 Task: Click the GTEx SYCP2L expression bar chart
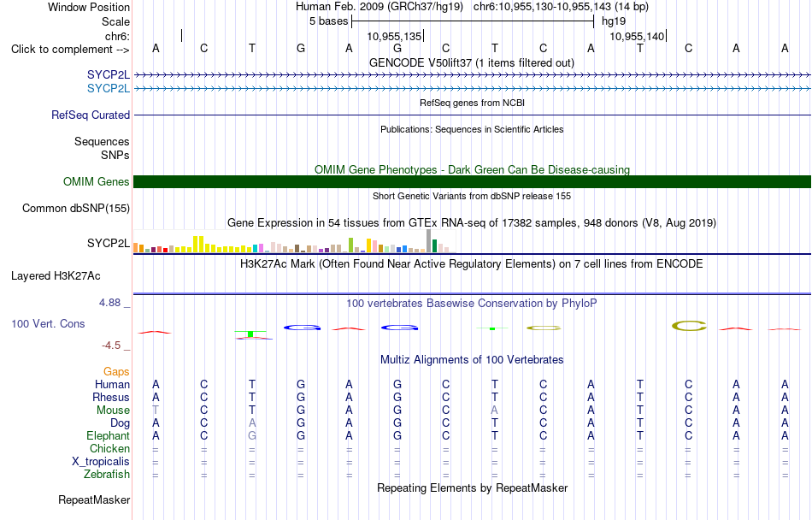point(293,241)
